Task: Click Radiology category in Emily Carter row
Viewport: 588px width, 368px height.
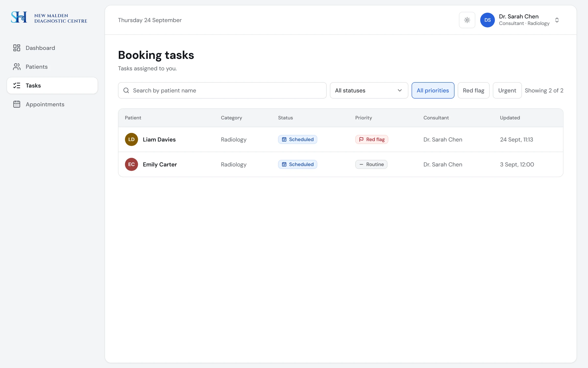Action: coord(234,165)
